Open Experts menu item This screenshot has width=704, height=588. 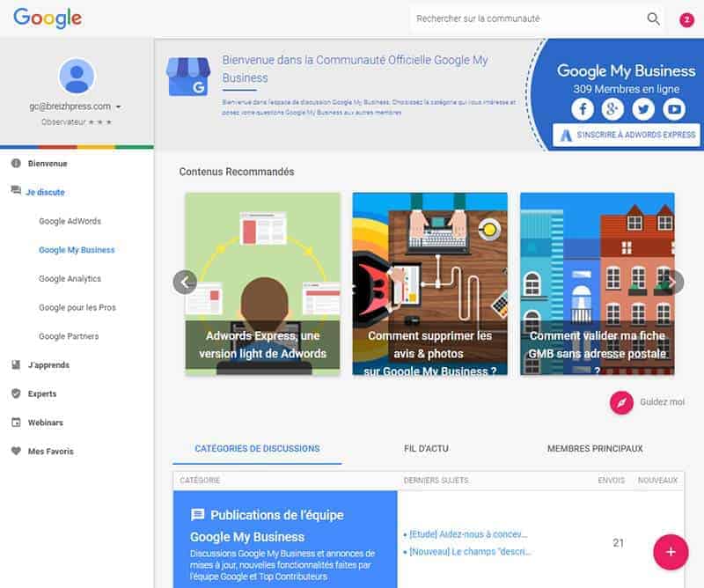pos(42,394)
